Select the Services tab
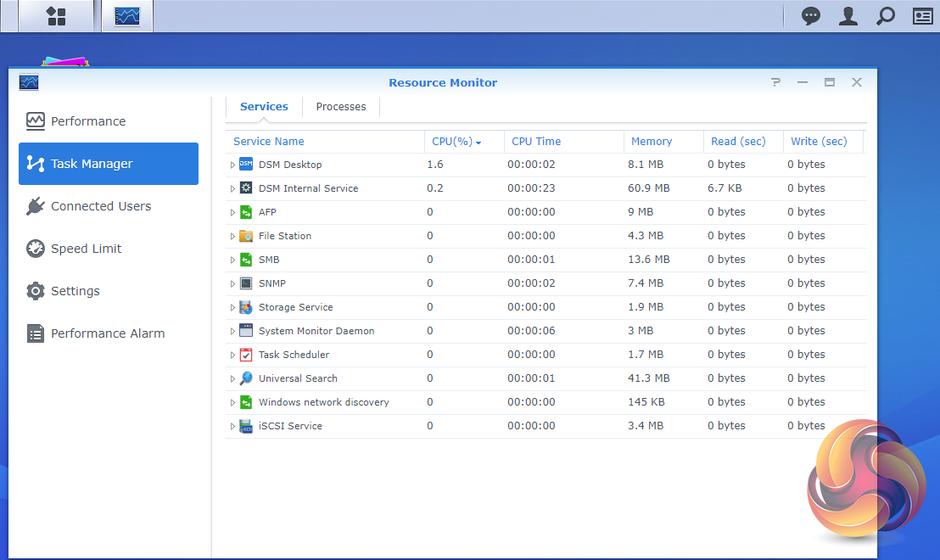Viewport: 940px width, 560px height. click(x=264, y=107)
